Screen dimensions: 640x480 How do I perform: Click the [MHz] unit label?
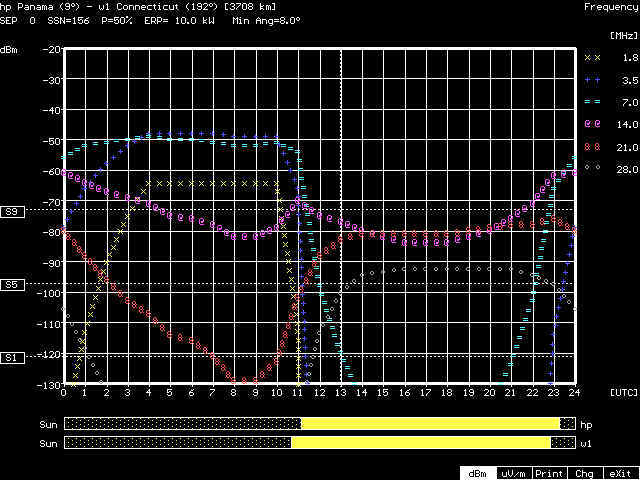624,36
